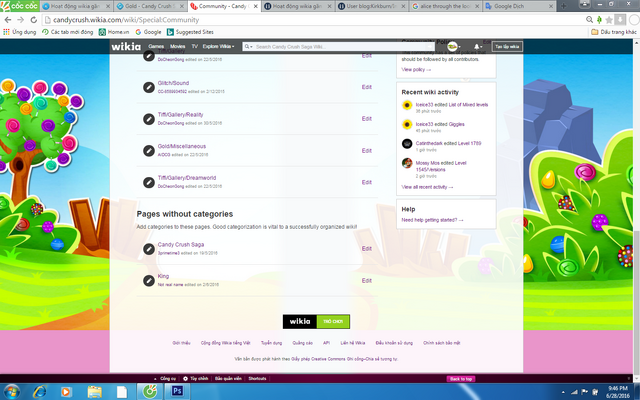The height and width of the screenshot is (400, 640).
Task: Open Liên hệ Wikia footer link
Action: tap(353, 343)
